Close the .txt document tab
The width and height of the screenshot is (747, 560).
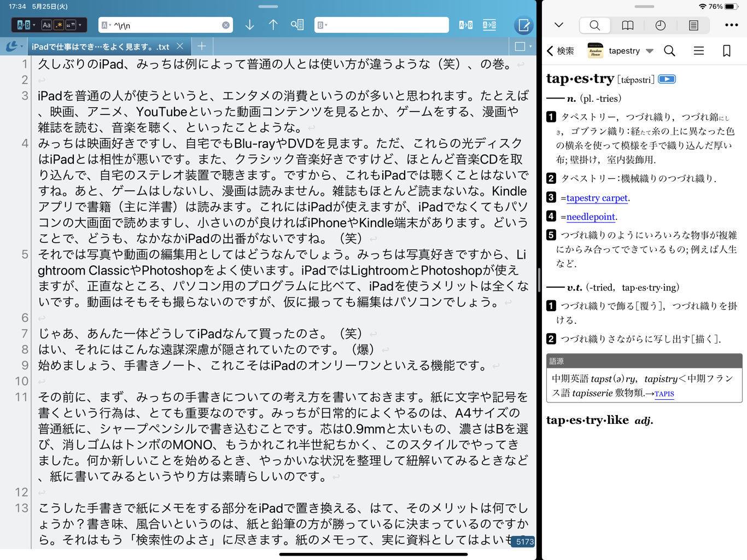[x=180, y=46]
